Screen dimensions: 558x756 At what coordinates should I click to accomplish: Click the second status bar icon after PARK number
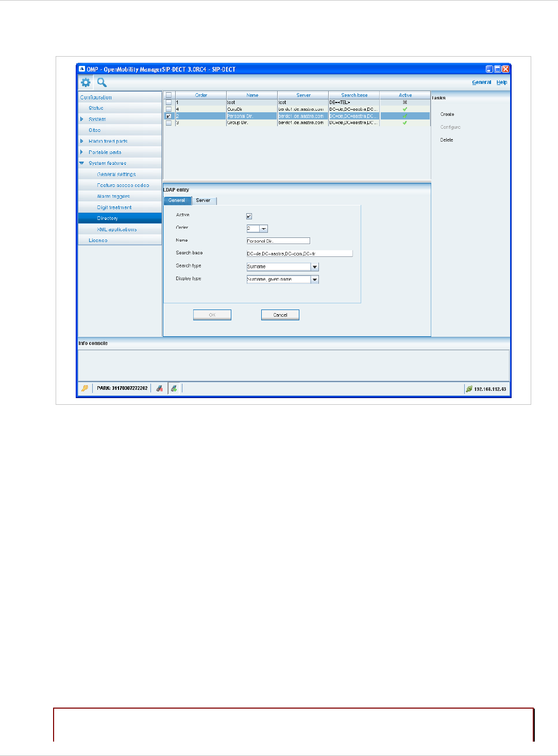click(x=174, y=388)
